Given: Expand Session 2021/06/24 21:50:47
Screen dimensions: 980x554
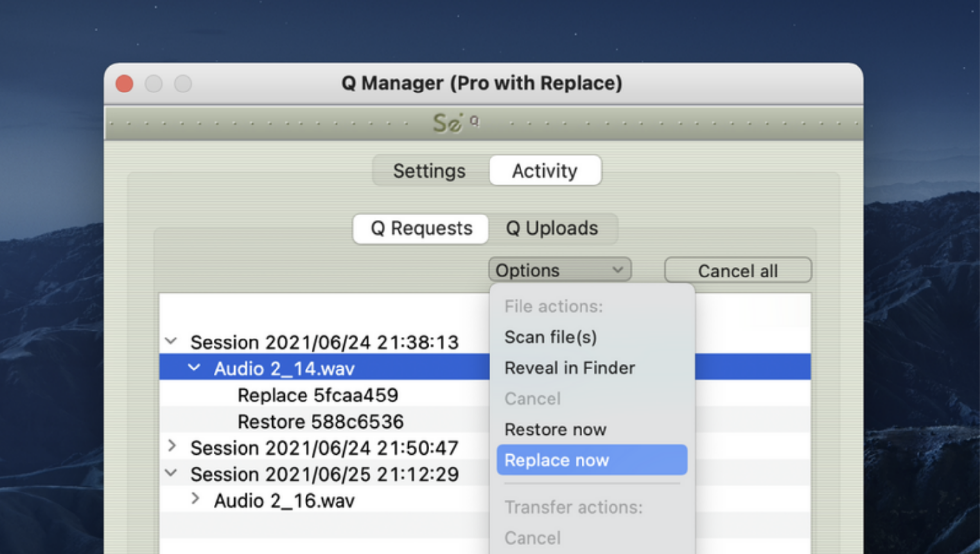Looking at the screenshot, I should tap(172, 446).
